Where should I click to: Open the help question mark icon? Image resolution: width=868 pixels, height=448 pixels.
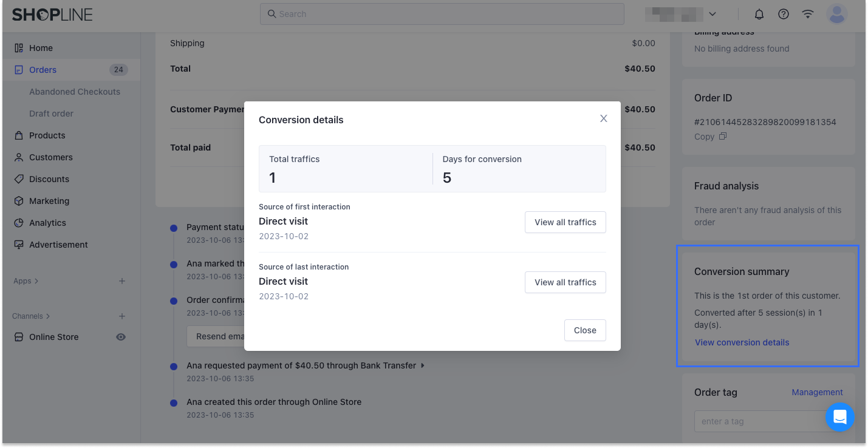tap(784, 14)
